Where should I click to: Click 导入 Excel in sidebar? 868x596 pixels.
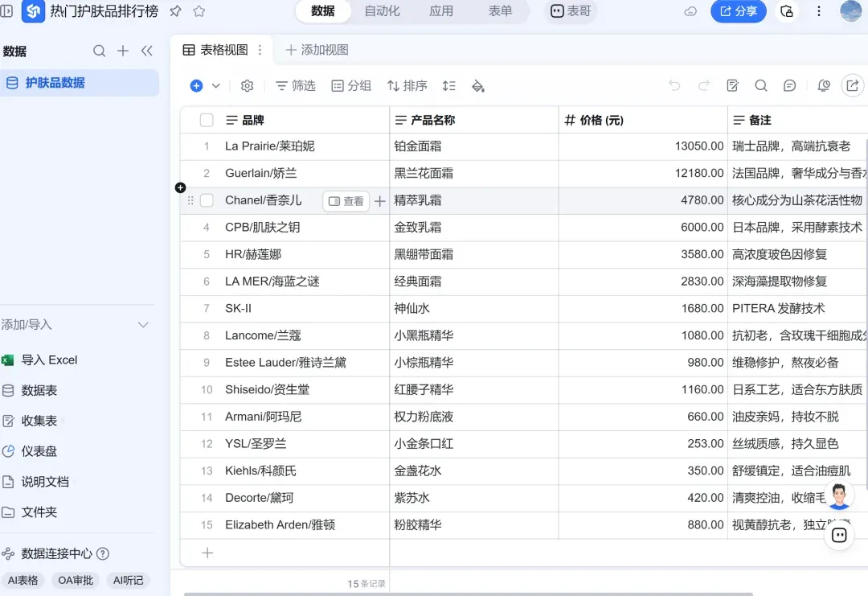click(40, 360)
